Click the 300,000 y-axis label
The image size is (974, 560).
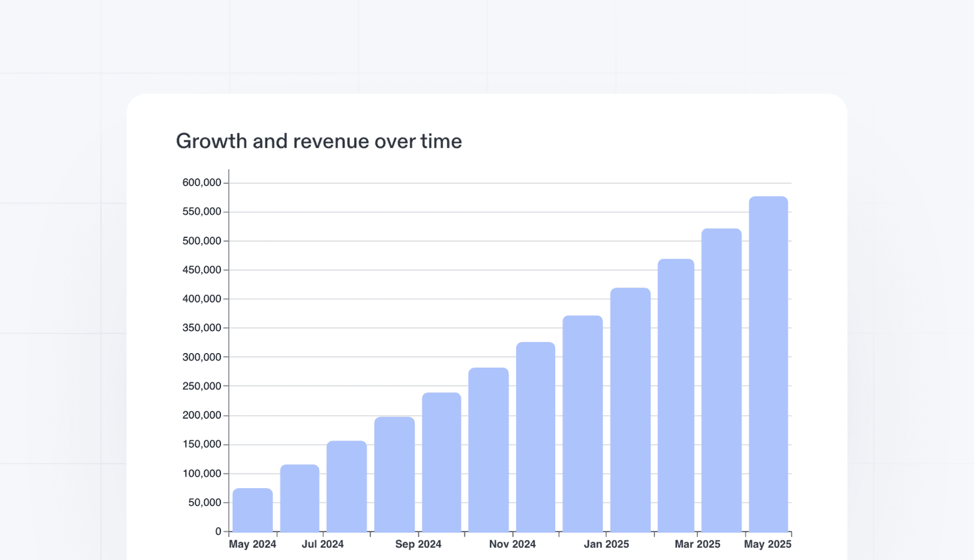coord(201,357)
